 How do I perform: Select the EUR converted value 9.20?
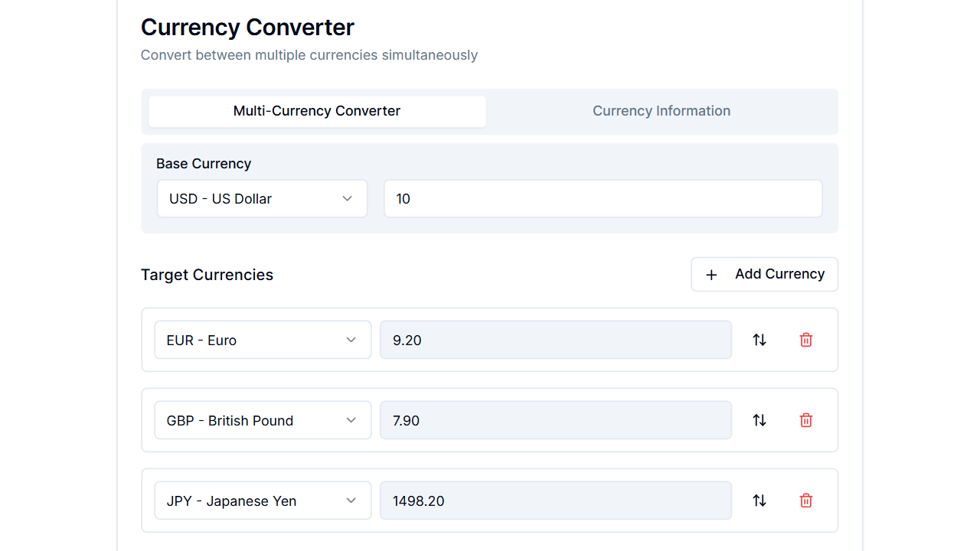click(556, 339)
